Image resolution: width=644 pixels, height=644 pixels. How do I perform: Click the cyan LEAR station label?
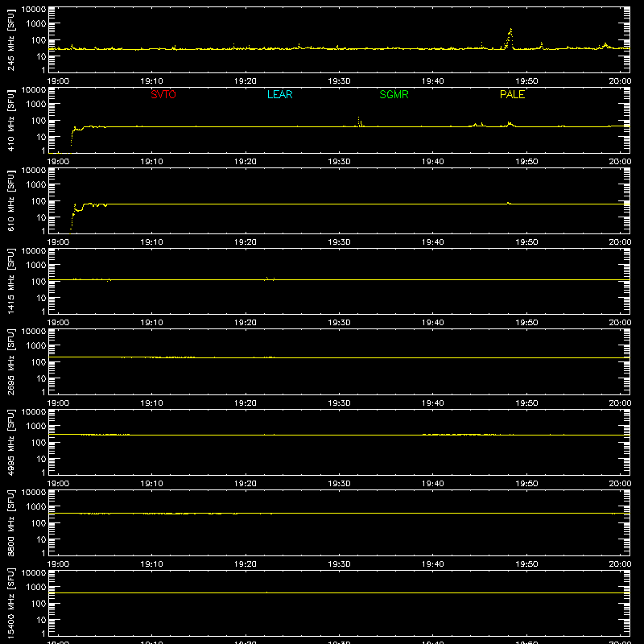point(279,94)
